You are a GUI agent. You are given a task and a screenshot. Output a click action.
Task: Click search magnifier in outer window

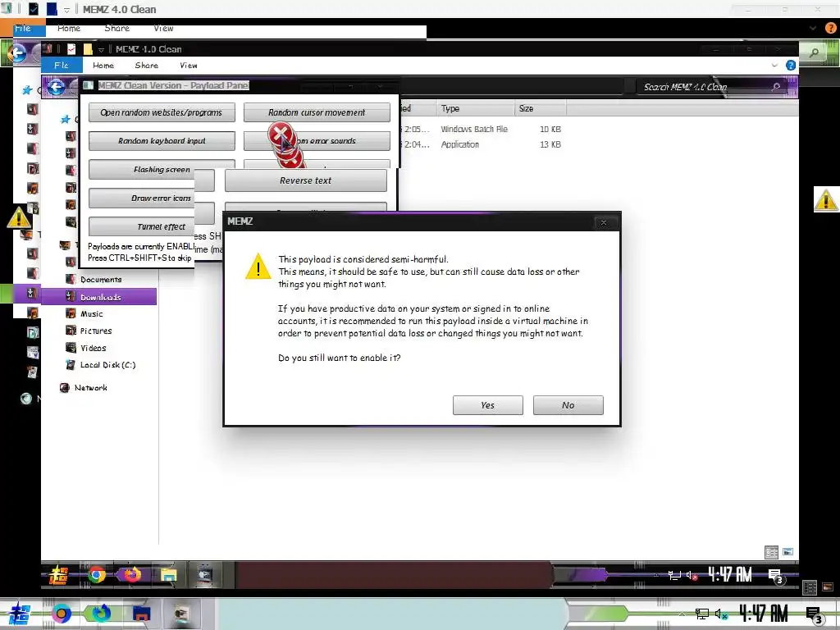point(814,52)
